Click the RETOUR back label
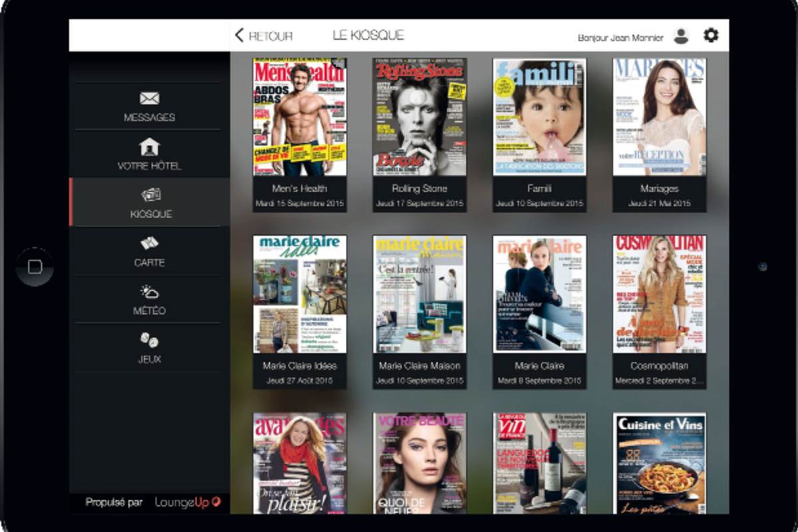 coord(271,36)
